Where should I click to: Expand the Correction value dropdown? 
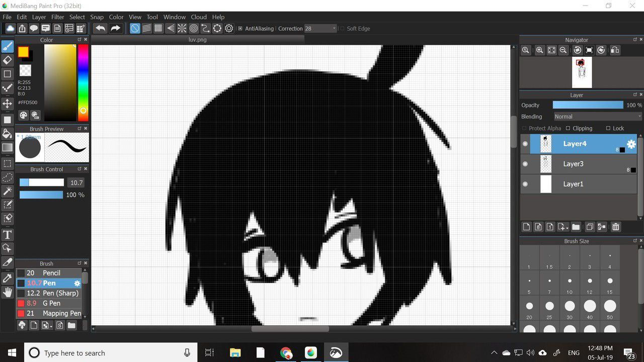pos(334,29)
